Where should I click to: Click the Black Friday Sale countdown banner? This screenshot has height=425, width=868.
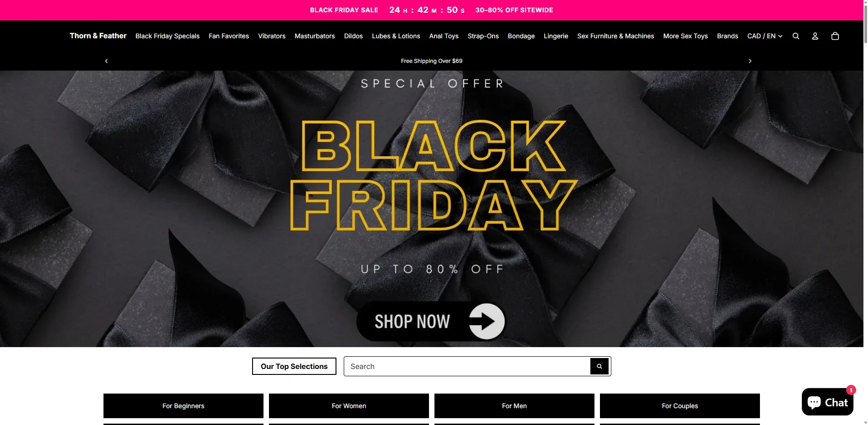click(x=432, y=10)
